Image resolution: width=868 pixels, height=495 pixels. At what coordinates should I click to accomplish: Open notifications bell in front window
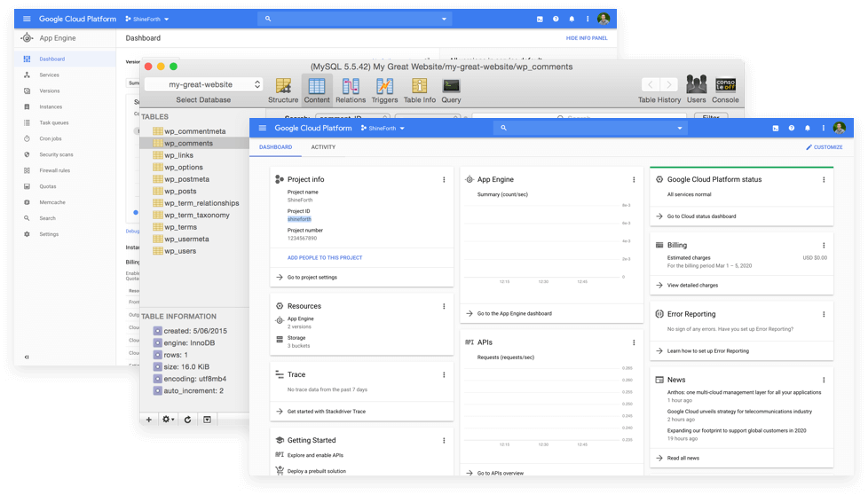807,128
